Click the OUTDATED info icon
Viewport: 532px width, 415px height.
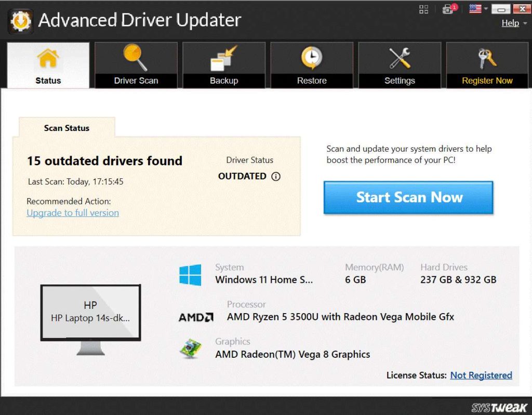tap(276, 176)
